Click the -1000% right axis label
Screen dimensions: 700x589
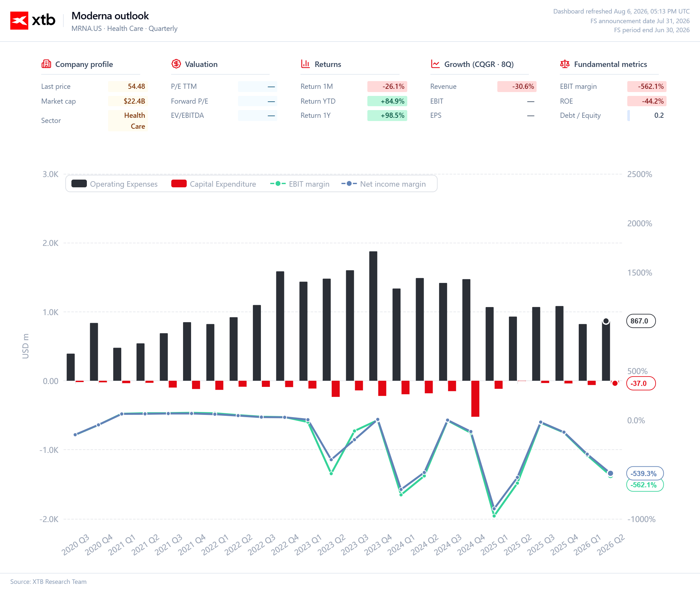click(641, 519)
